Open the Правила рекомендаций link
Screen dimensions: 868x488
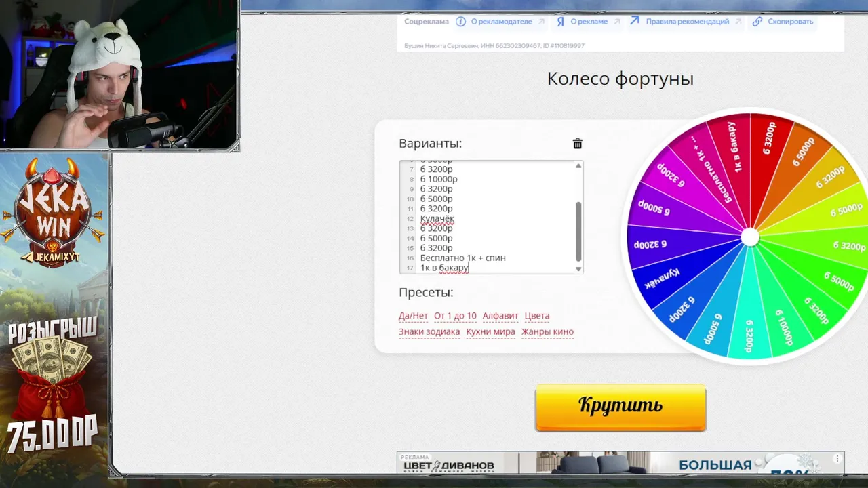[x=687, y=22]
